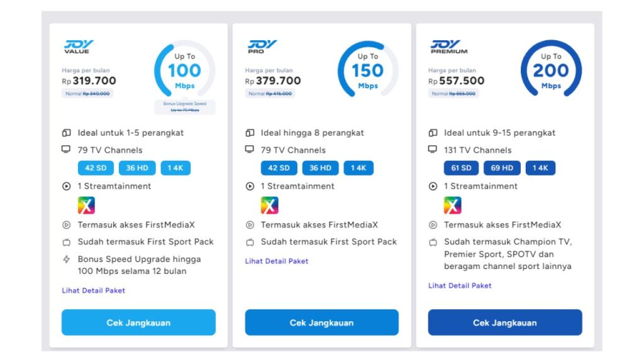Click the FirstMediaX access icon in Joy Pro
This screenshot has width=644, height=362.
point(249,224)
